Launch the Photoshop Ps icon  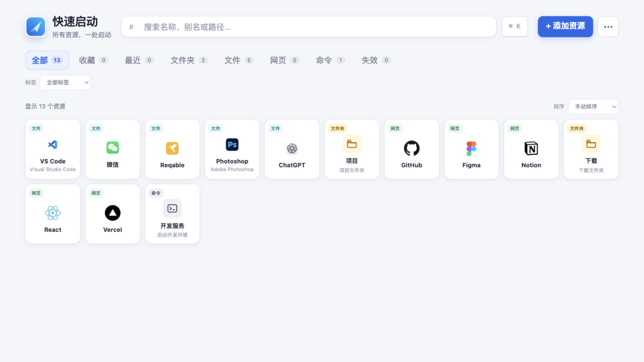coord(232,145)
